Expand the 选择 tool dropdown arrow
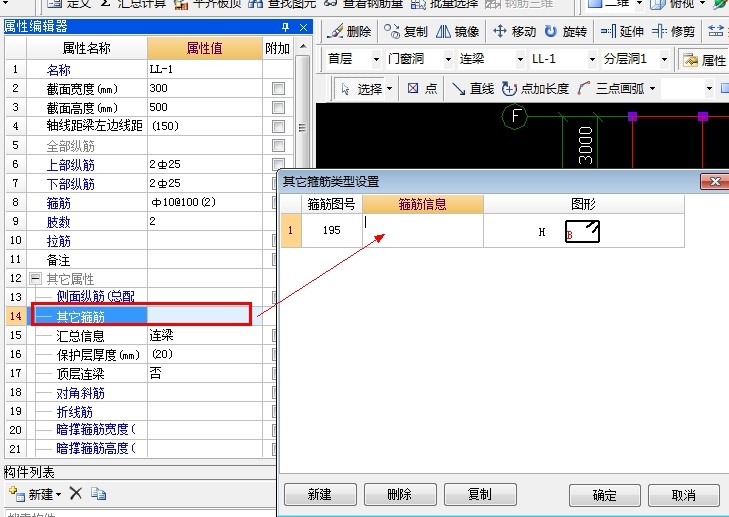This screenshot has width=729, height=517. 390,88
